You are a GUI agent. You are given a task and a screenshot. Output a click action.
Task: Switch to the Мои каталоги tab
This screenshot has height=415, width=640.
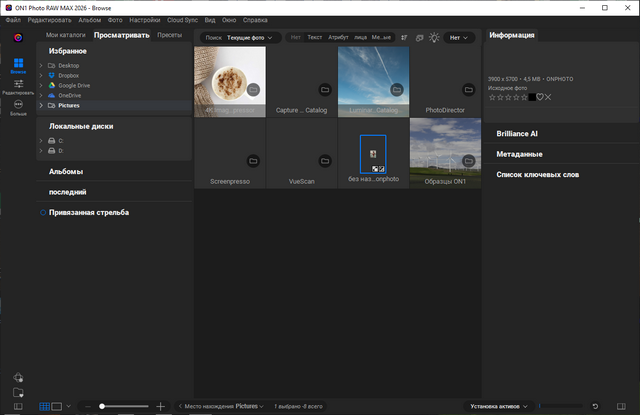[x=66, y=35]
